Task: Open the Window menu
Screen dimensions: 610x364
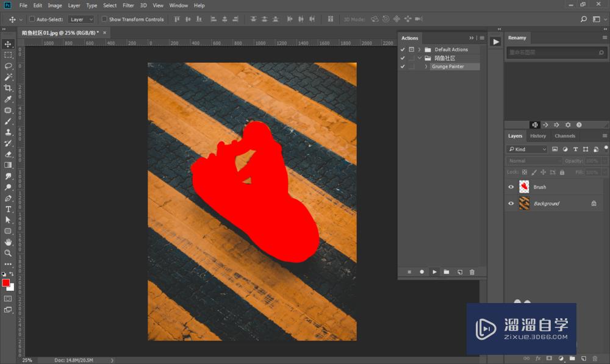Action: click(x=179, y=5)
